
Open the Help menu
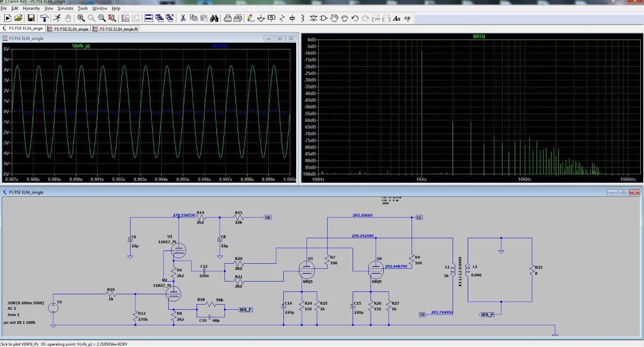click(116, 8)
